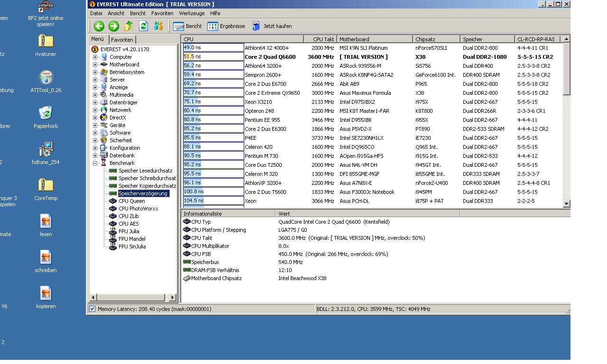This screenshot has height=364, width=607.
Task: Sort results by Chipsatz column header
Action: [436, 39]
